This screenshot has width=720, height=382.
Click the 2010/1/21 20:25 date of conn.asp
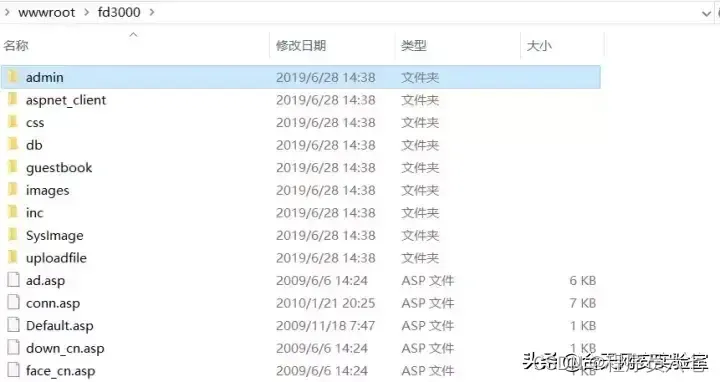pos(326,303)
